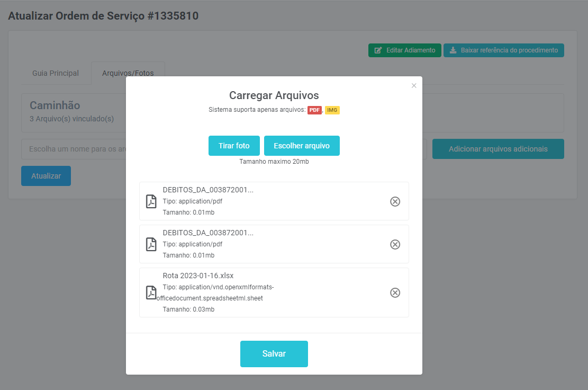
Task: Open Editar Adiamento
Action: (404, 50)
